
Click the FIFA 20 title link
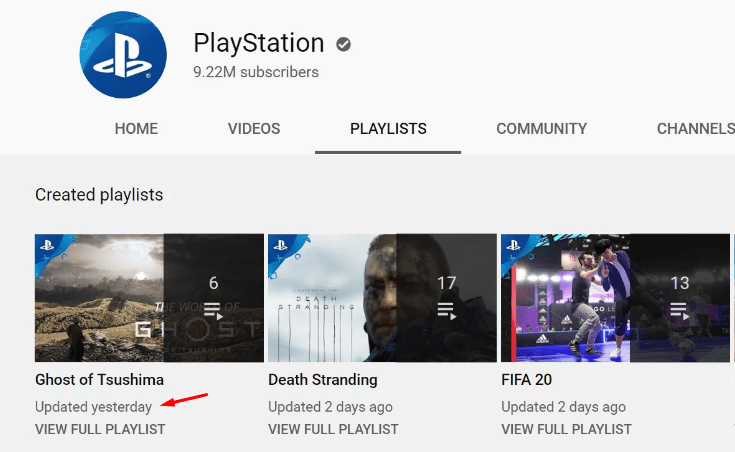click(x=527, y=380)
